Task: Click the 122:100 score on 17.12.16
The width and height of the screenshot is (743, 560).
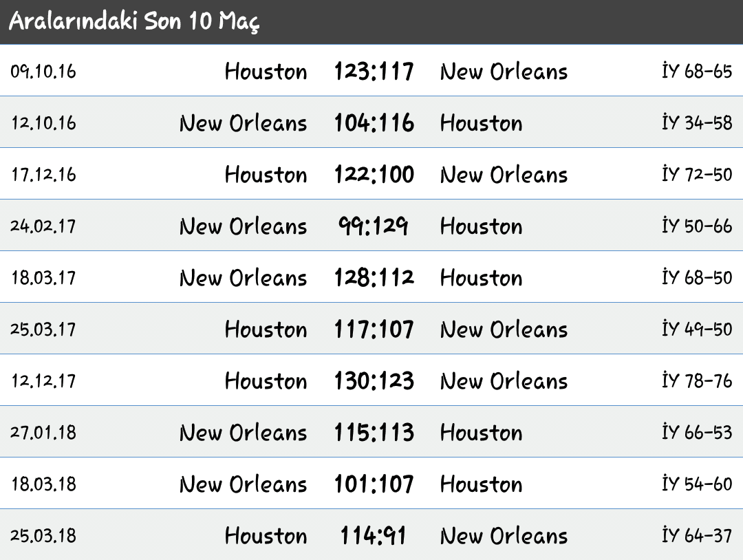Action: pyautogui.click(x=374, y=174)
